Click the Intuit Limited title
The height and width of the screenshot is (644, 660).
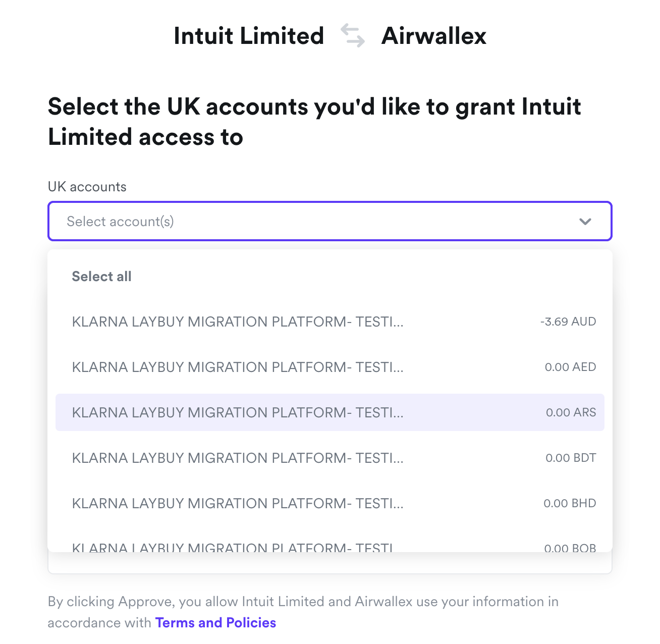pos(249,36)
